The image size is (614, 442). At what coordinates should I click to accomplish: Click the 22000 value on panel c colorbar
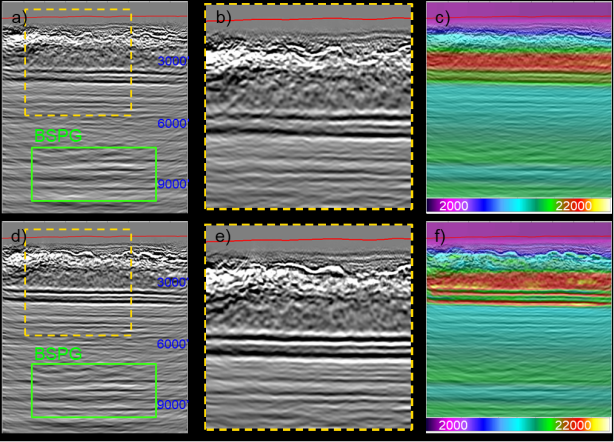click(573, 206)
